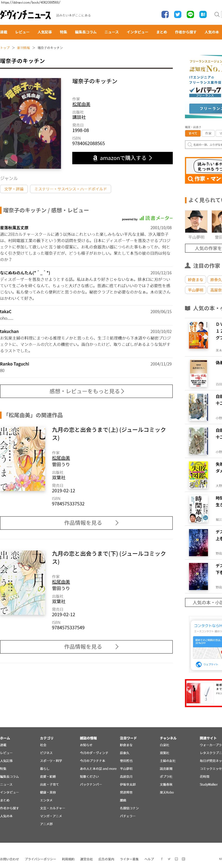The width and height of the screenshot is (222, 868).
Task: Open the Facebook share icon in header
Action: (165, 14)
